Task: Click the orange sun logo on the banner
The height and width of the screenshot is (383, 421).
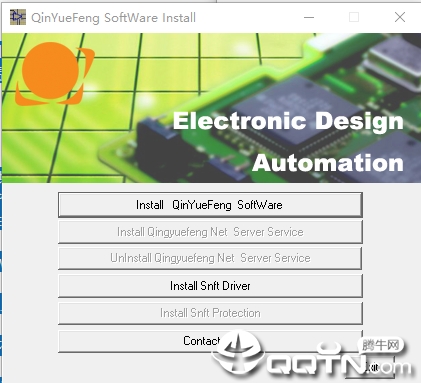Action: point(54,74)
